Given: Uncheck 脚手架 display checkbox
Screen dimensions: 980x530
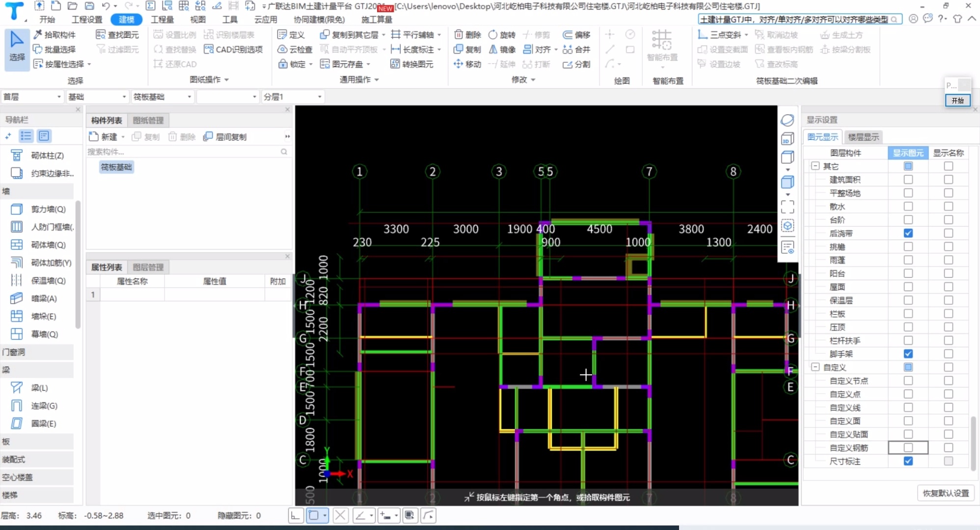Looking at the screenshot, I should (908, 354).
